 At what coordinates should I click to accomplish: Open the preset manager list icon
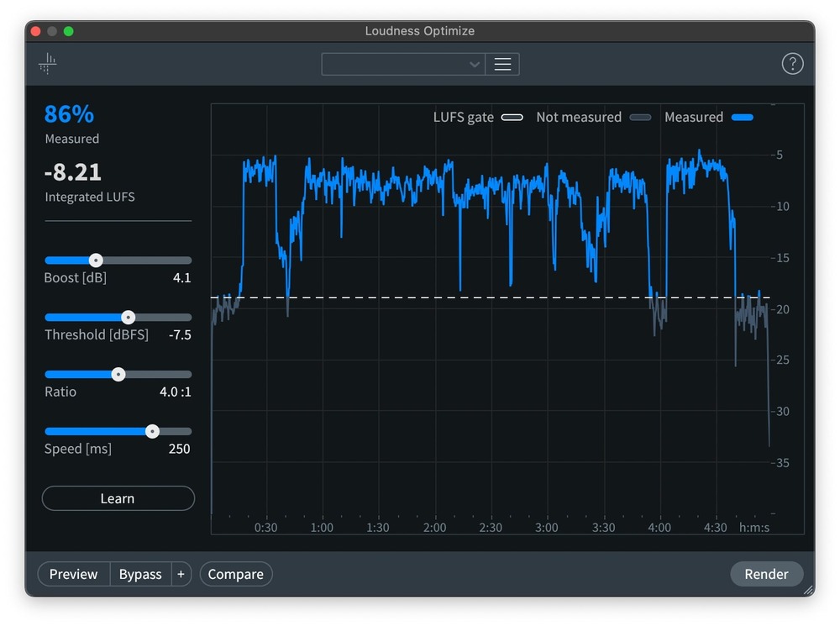click(502, 64)
